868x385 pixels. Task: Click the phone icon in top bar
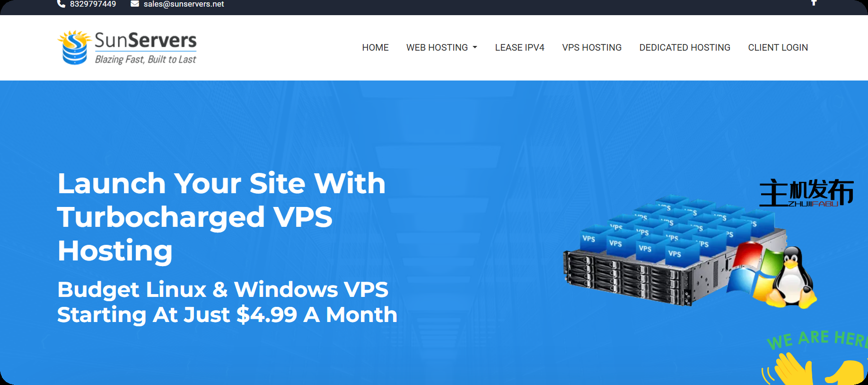point(61,4)
